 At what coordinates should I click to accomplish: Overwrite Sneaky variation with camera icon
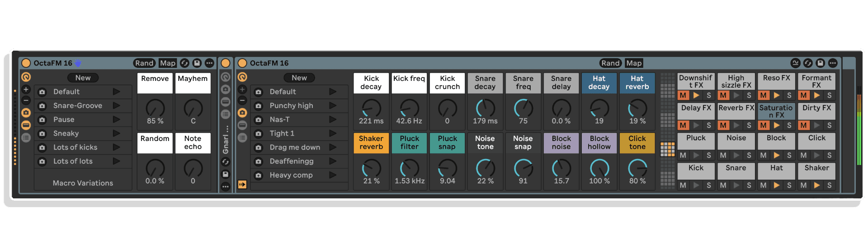tap(42, 134)
